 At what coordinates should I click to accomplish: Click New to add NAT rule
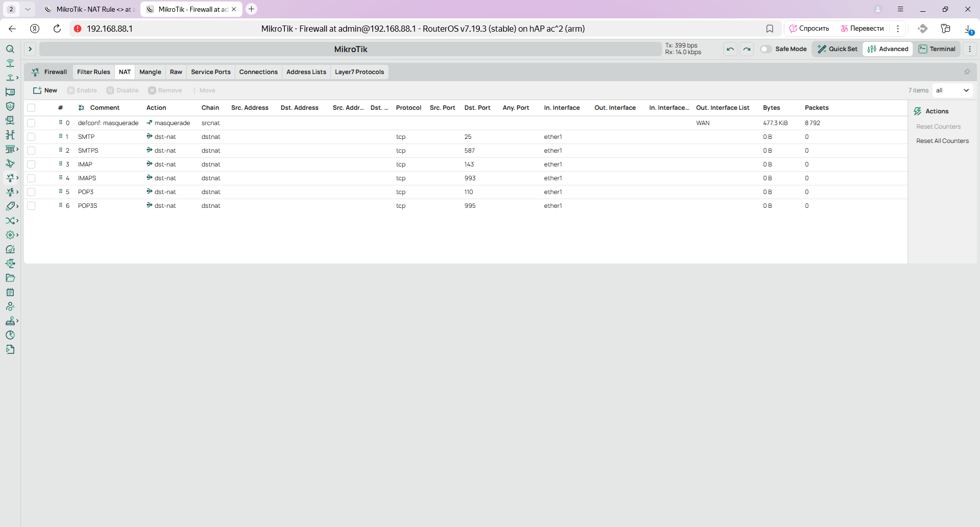pos(45,90)
